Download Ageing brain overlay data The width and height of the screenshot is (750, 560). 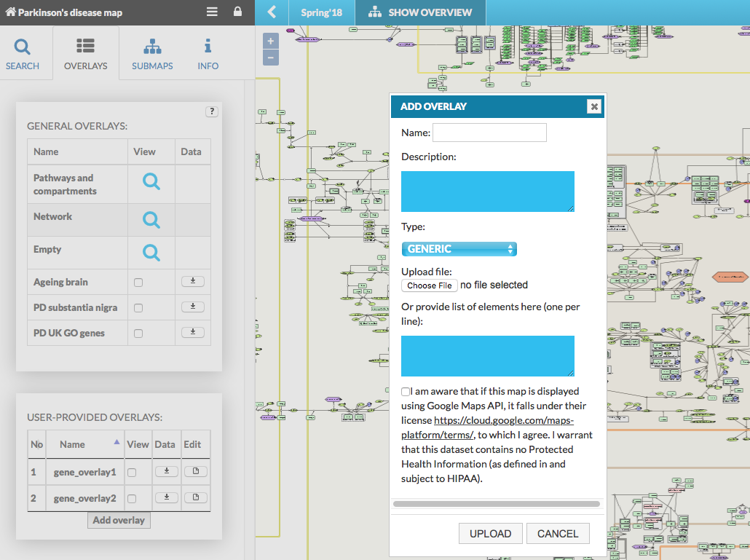[192, 282]
